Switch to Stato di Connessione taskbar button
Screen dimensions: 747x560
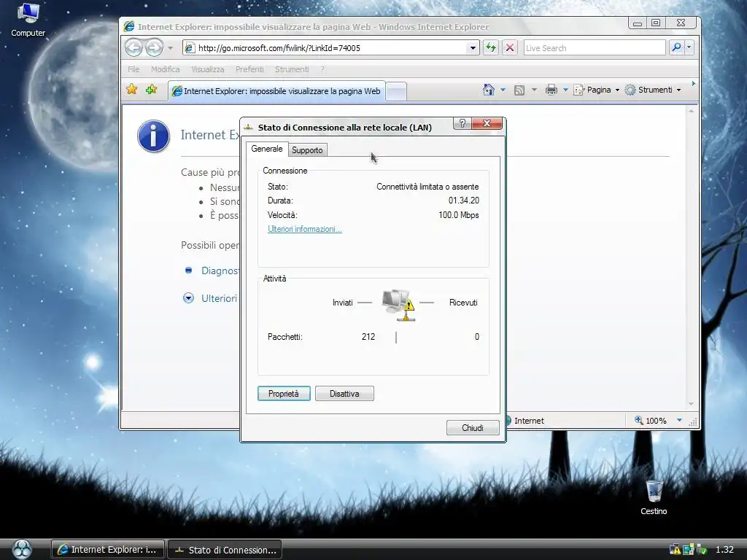coord(225,550)
